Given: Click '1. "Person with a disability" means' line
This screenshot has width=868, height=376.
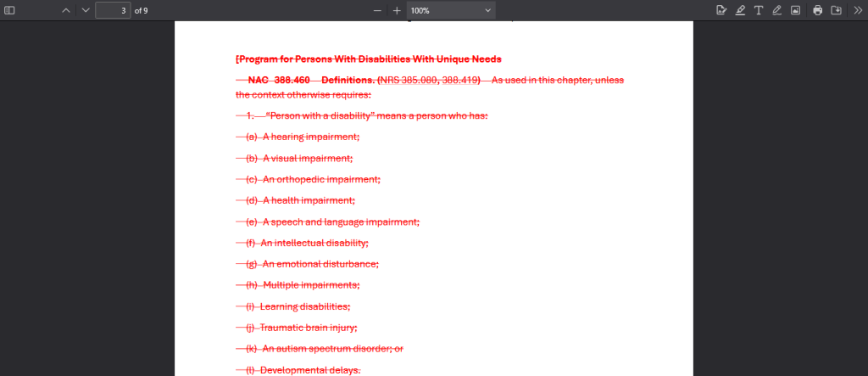Looking at the screenshot, I should [368, 116].
